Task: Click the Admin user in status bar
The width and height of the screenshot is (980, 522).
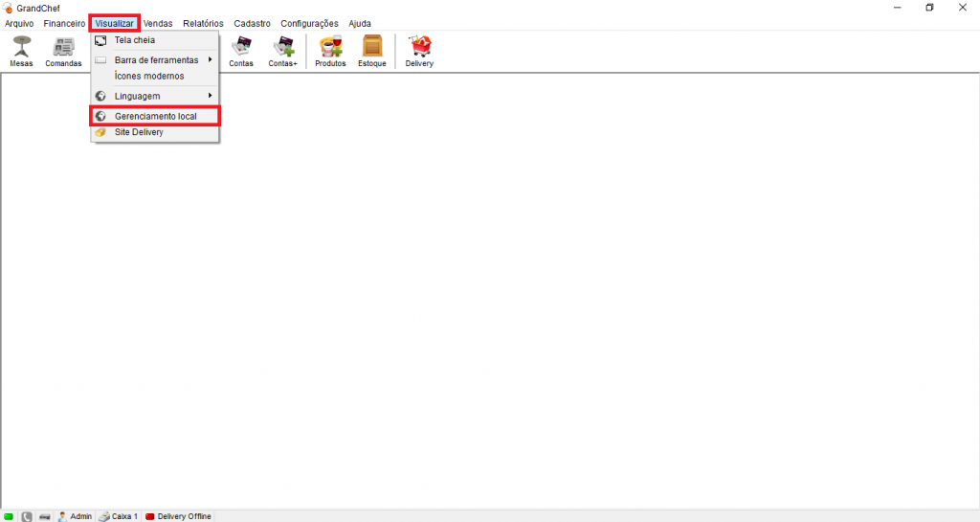Action: (x=75, y=516)
